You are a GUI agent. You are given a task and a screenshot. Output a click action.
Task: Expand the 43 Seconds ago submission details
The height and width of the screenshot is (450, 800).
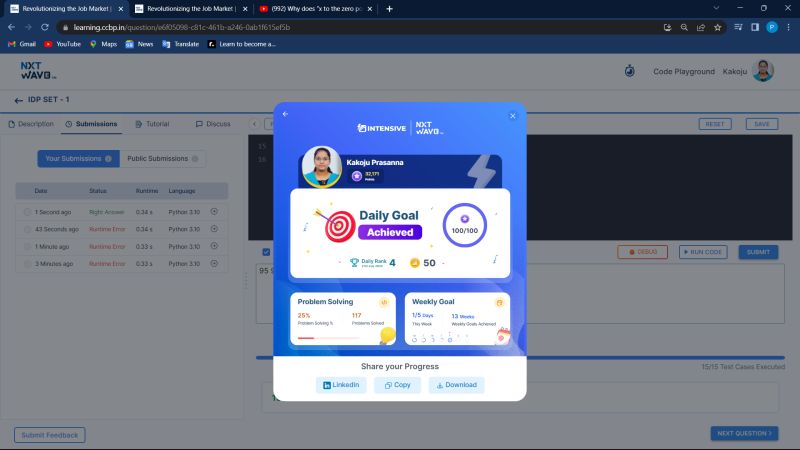point(214,229)
